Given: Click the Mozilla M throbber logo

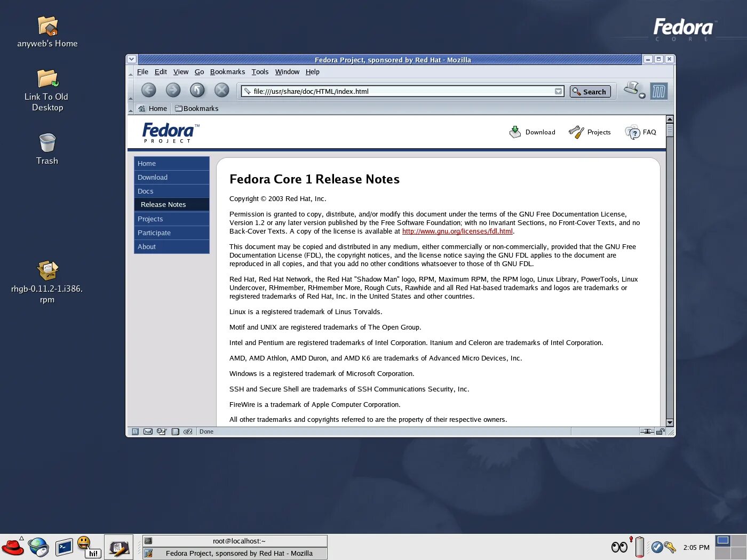Looking at the screenshot, I should 659,91.
